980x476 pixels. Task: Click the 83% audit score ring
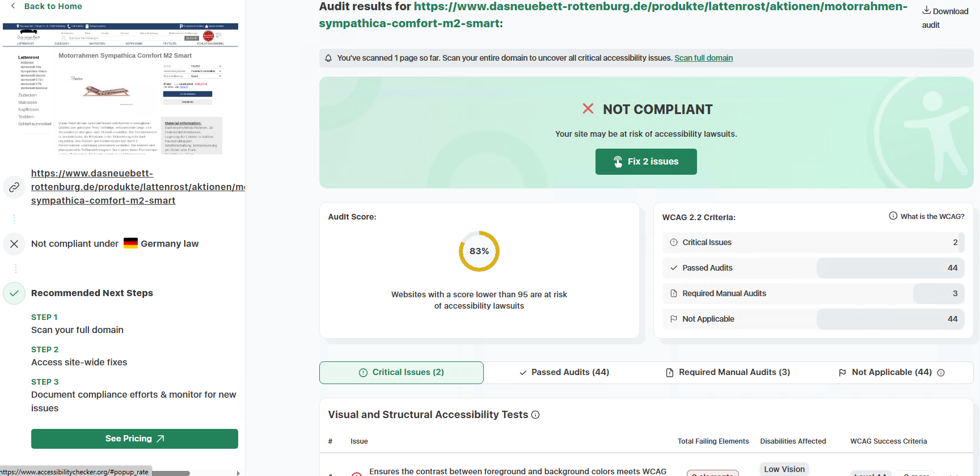click(479, 251)
